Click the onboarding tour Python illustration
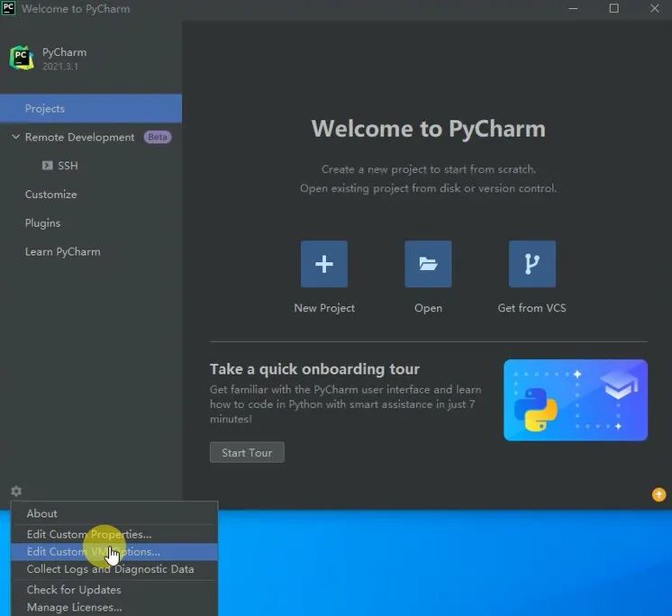Viewport: 672px width, 616px height. tap(575, 400)
